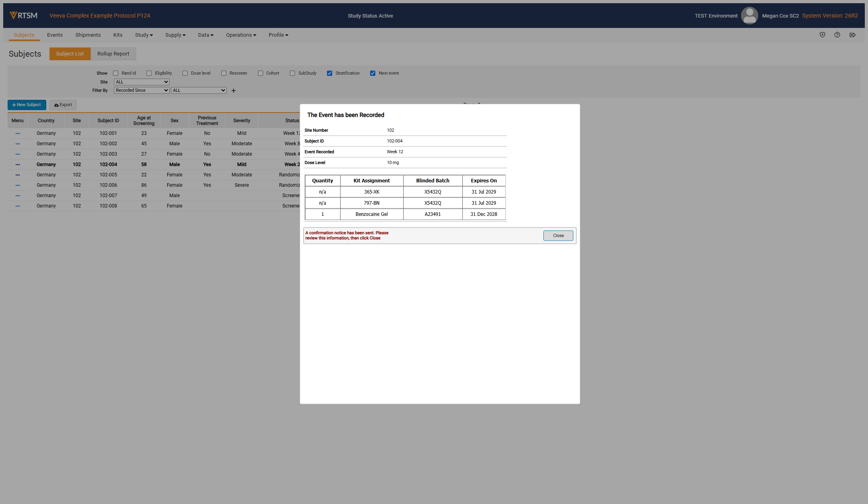
Task: Enable the Rand Id checkbox
Action: point(115,73)
